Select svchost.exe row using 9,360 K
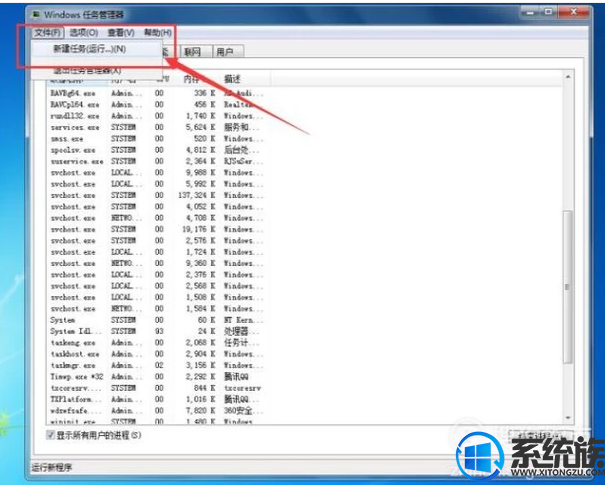Screen dimensions: 605x485 coord(157,263)
